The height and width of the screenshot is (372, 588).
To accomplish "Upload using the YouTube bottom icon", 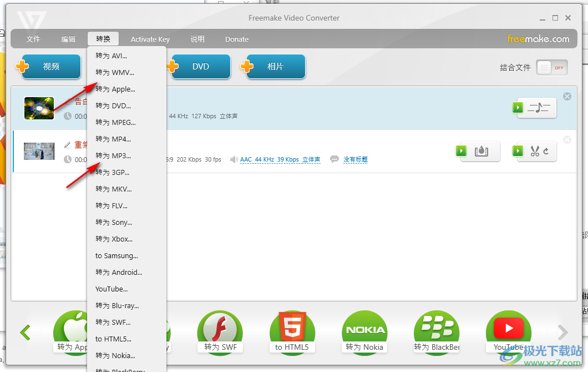I will point(509,333).
